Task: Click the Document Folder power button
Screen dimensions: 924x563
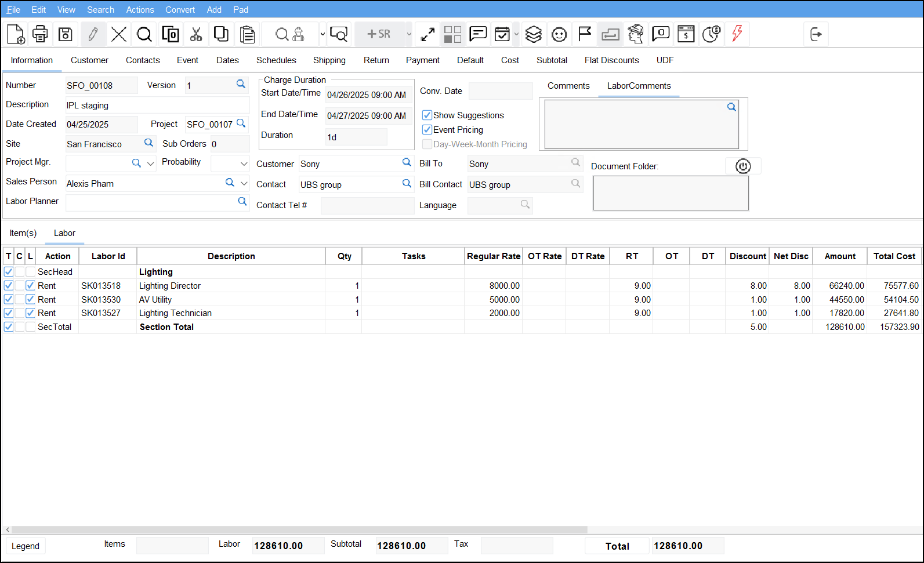Action: click(742, 166)
